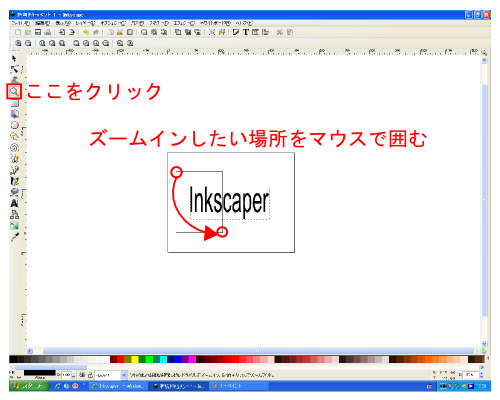Open the Windows Start button
Image resolution: width=500 pixels, height=400 pixels.
coord(29,386)
